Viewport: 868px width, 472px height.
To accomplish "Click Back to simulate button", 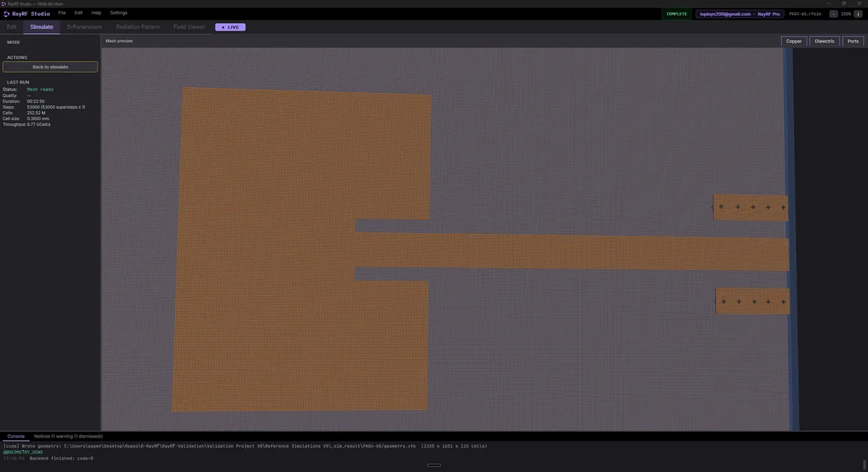I will 50,67.
